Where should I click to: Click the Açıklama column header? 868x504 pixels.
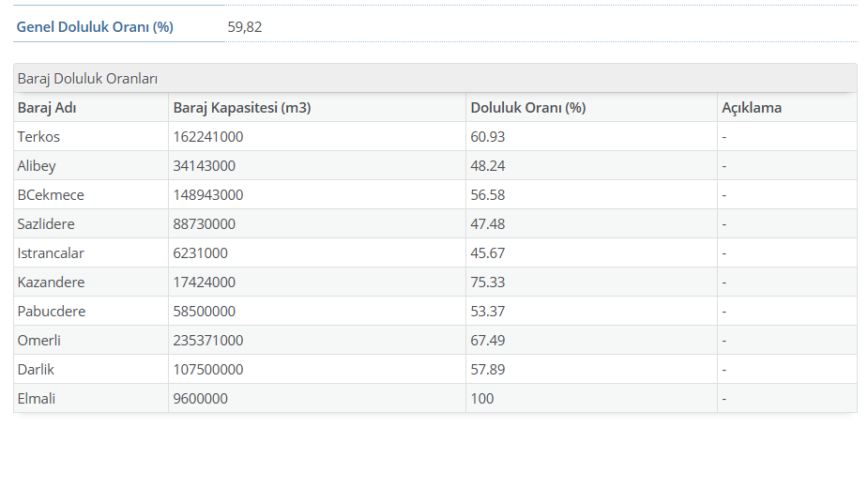coord(752,108)
